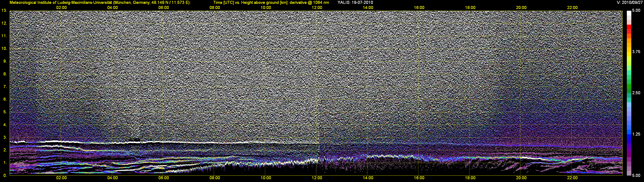Click the 04:00 label on the top time axis

click(112, 8)
